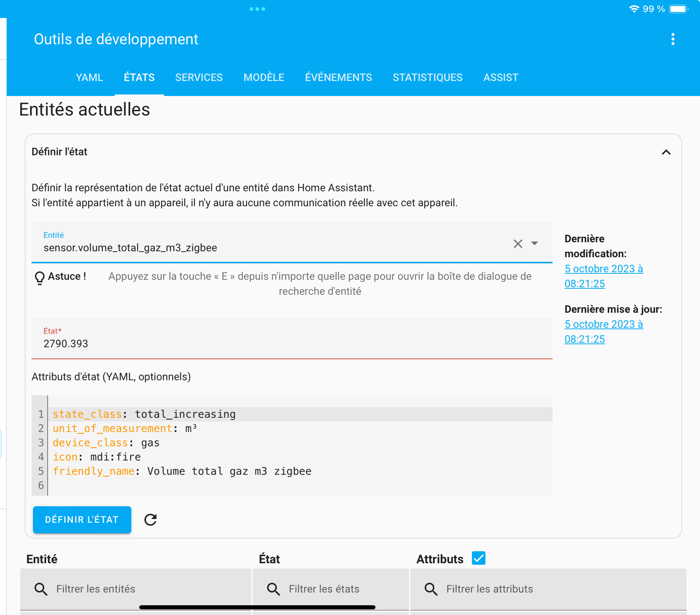Open the Dernière mise à jour date link
Image resolution: width=700 pixels, height=615 pixels.
603,332
